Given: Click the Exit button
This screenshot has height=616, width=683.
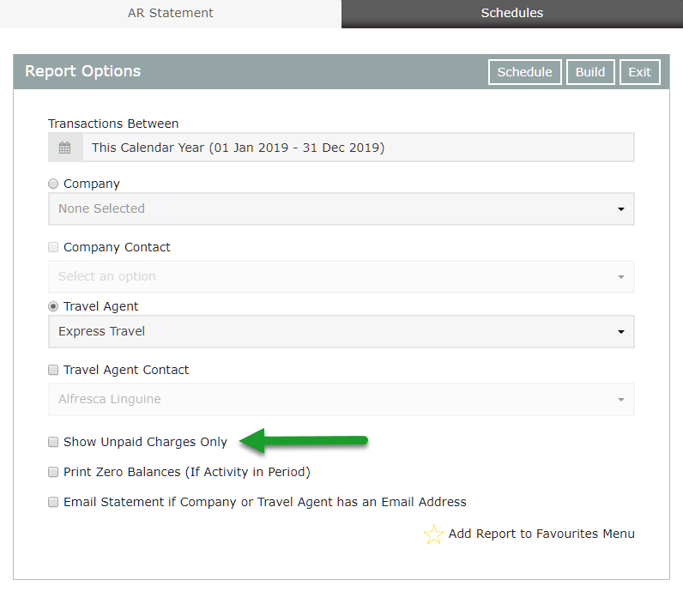Looking at the screenshot, I should 640,72.
